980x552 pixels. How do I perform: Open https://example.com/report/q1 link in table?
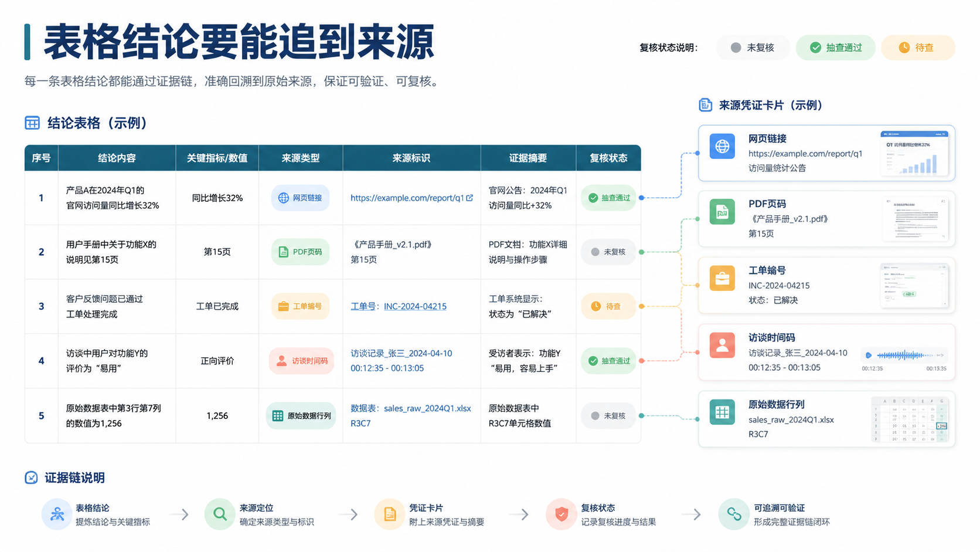pyautogui.click(x=407, y=198)
